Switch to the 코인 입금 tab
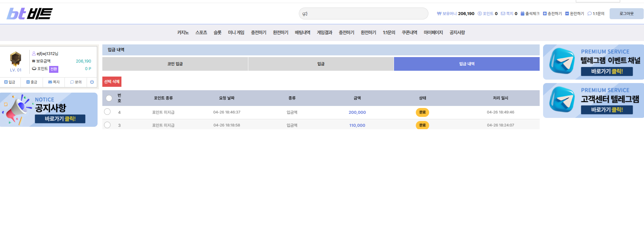This screenshot has height=230, width=644. coord(175,64)
